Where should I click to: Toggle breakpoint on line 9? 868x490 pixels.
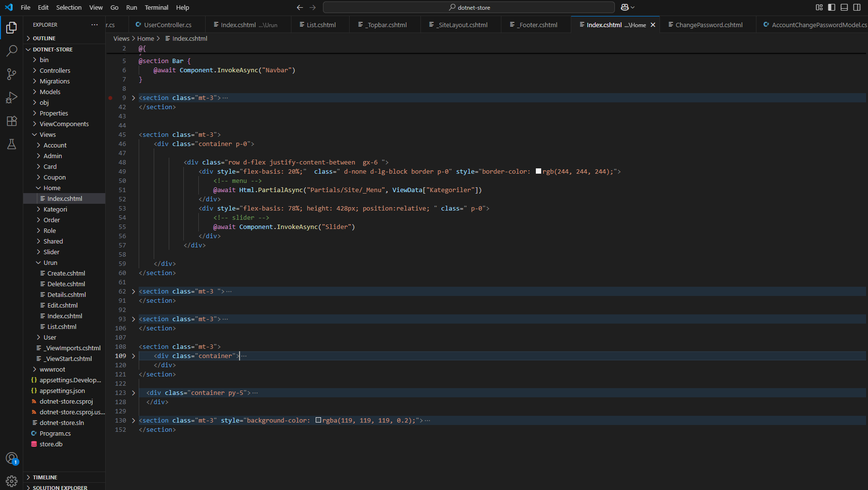pos(111,98)
